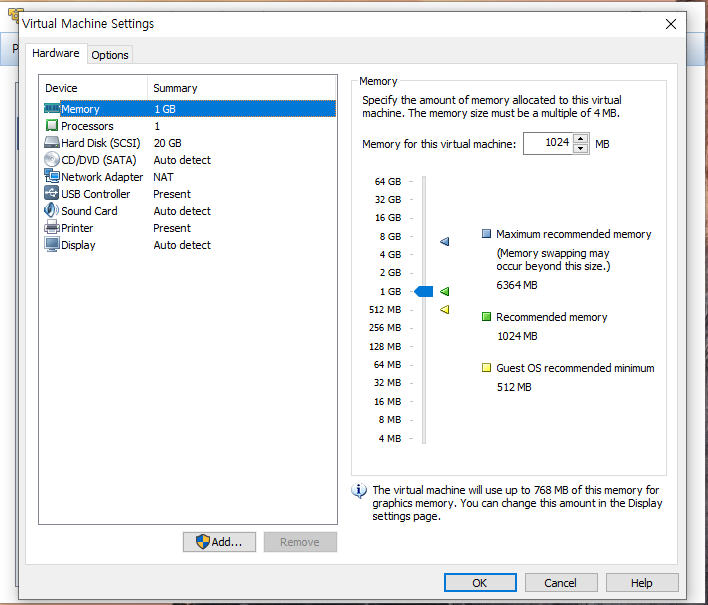Viewport: 708px width, 605px height.
Task: Click the yellow guest OS minimum marker
Action: 445,310
